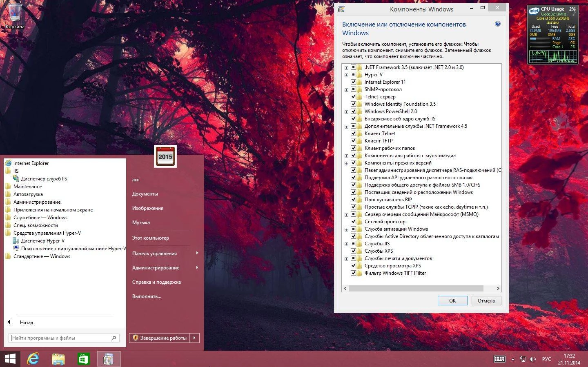Toggle Windows Identity Foundation 3.5 checkbox
Image resolution: width=588 pixels, height=367 pixels.
(354, 104)
